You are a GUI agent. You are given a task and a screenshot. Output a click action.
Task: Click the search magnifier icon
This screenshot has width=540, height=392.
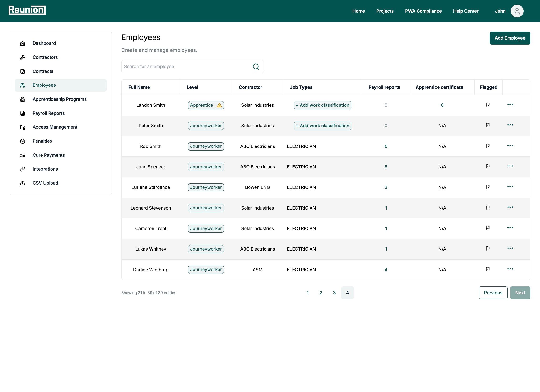click(x=256, y=67)
